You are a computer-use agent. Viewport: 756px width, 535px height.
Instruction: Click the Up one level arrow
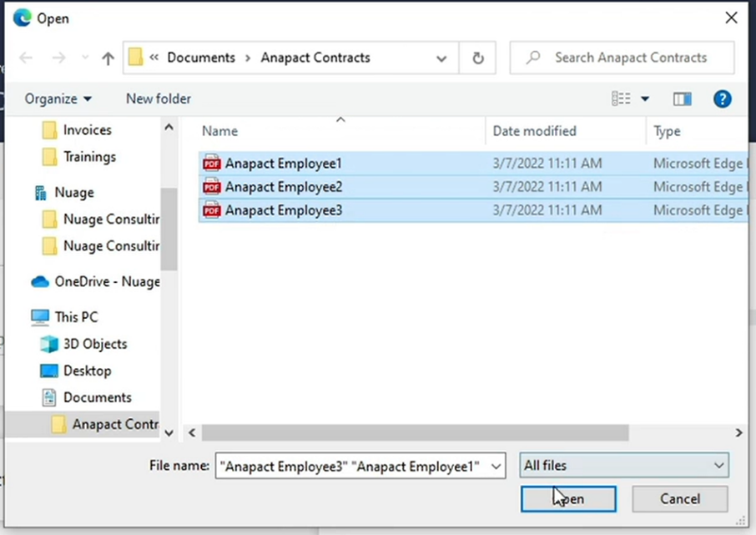108,58
